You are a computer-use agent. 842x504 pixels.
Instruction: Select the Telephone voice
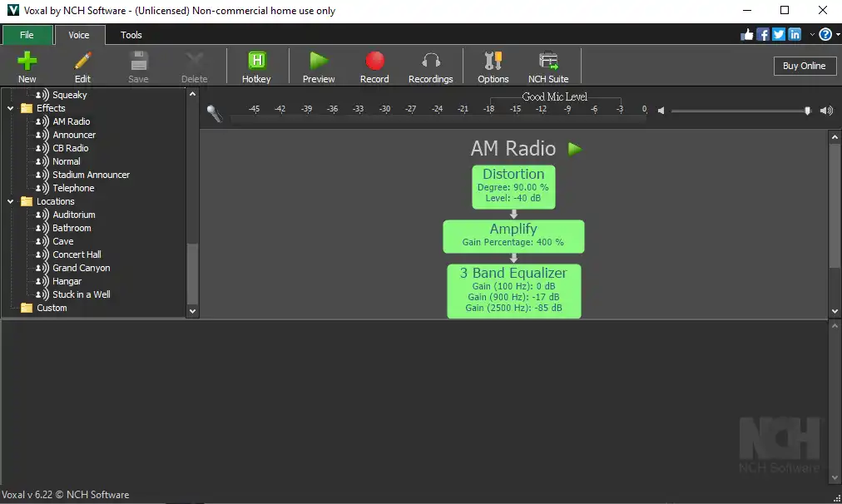click(x=73, y=189)
